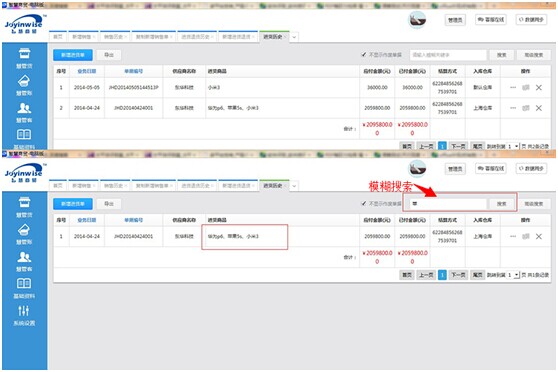Click grey middle action icon in lower window row
The height and width of the screenshot is (372, 558).
click(526, 236)
